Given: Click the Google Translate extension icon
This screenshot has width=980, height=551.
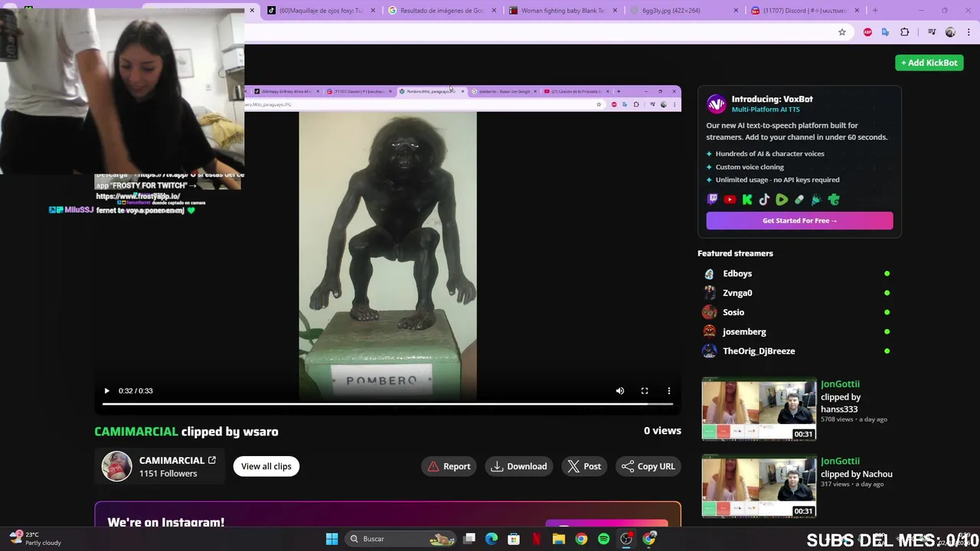Looking at the screenshot, I should (x=886, y=32).
